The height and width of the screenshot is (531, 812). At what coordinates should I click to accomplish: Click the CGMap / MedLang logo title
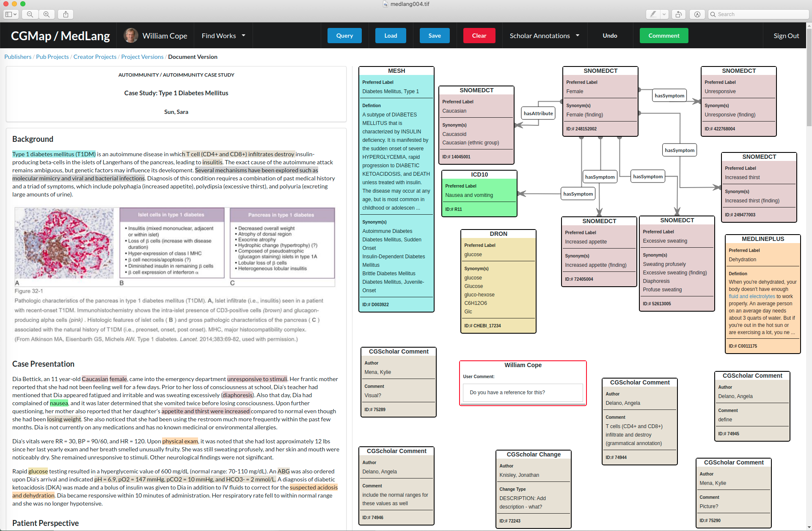point(60,36)
